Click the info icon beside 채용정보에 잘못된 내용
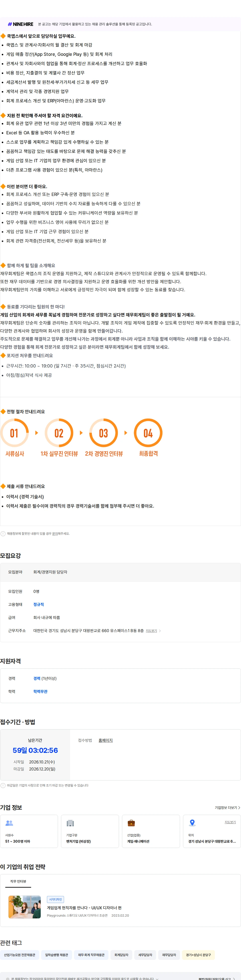241x980 pixels. tap(3, 533)
